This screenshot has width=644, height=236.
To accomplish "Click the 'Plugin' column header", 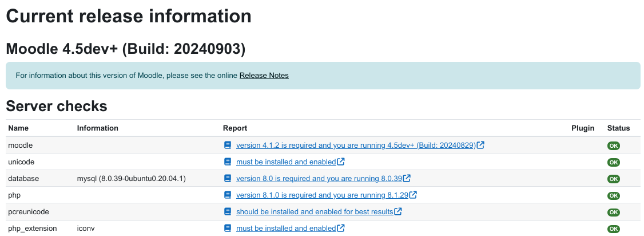I will [583, 128].
